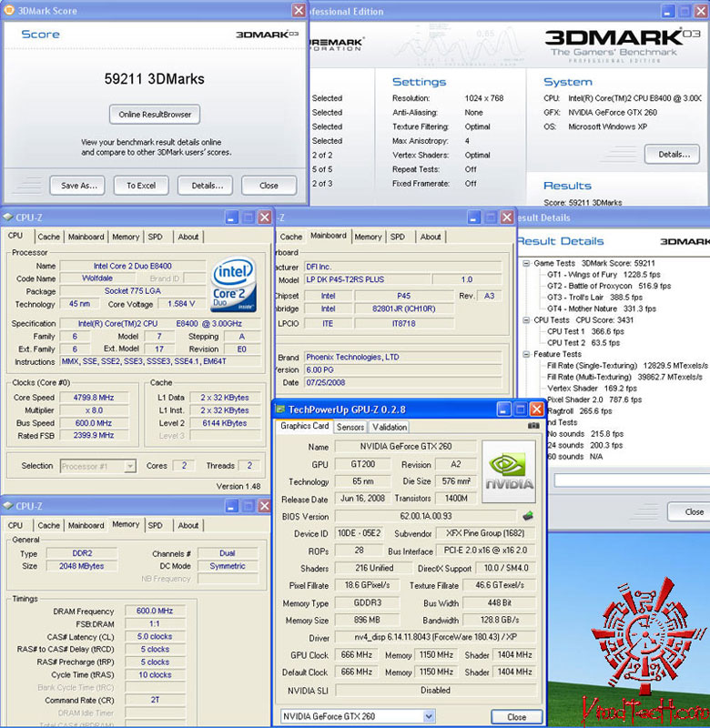Click the GPU-Z title bar icon
The width and height of the screenshot is (710, 728).
tap(280, 409)
